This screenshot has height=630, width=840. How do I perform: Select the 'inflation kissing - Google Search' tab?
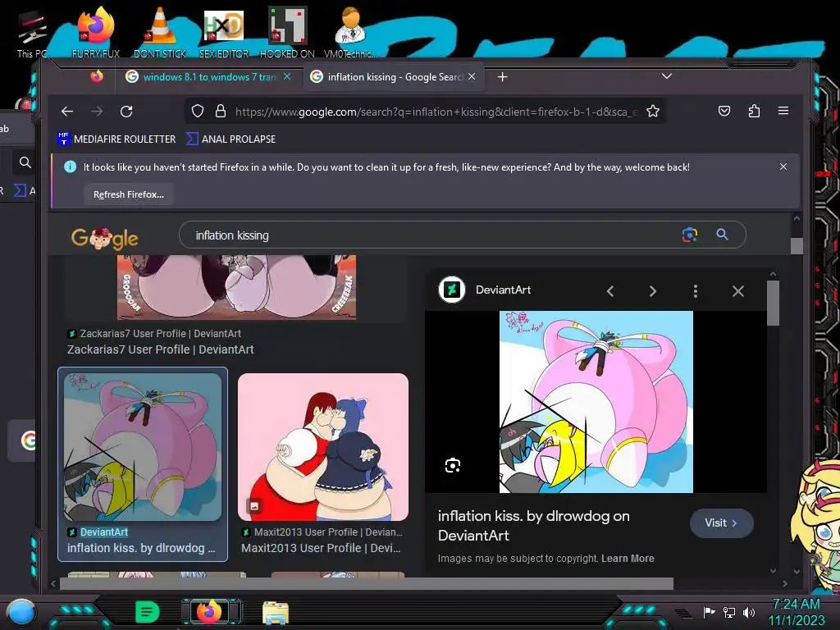[395, 76]
